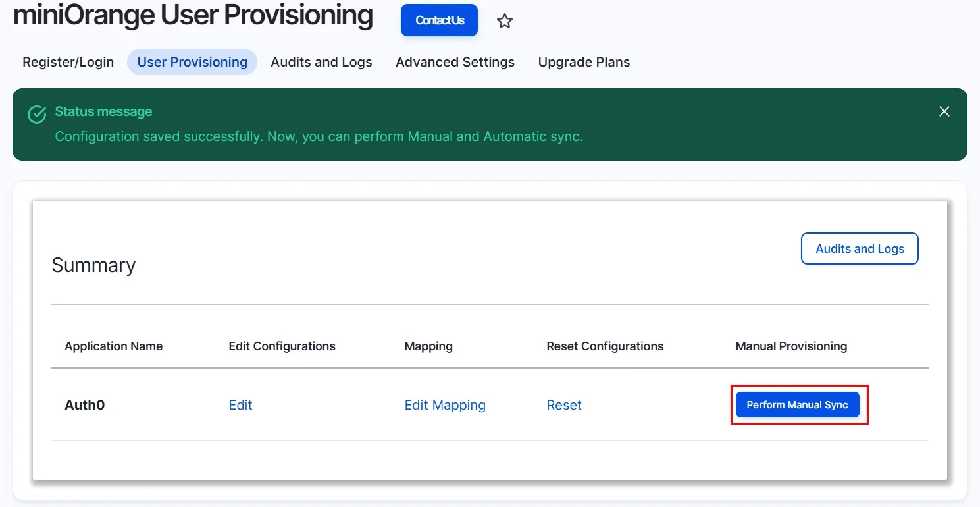980x507 pixels.
Task: Click the 'Status message' title text
Action: (x=103, y=111)
